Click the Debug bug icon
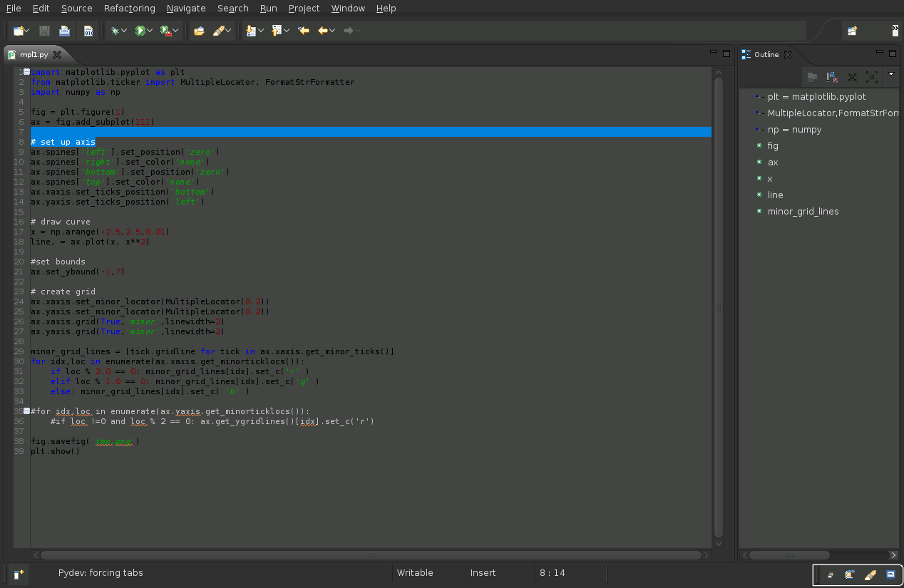 (x=115, y=31)
